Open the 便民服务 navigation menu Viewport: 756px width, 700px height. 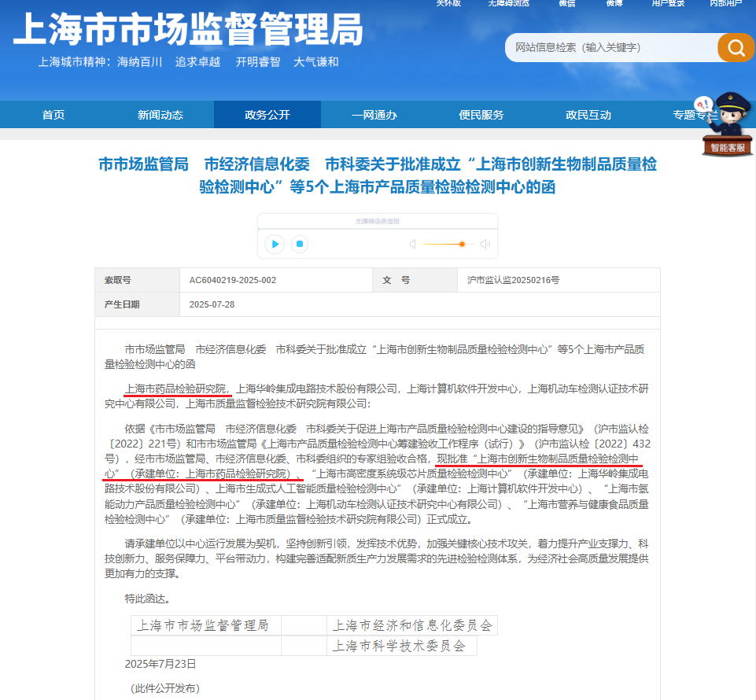tap(481, 115)
